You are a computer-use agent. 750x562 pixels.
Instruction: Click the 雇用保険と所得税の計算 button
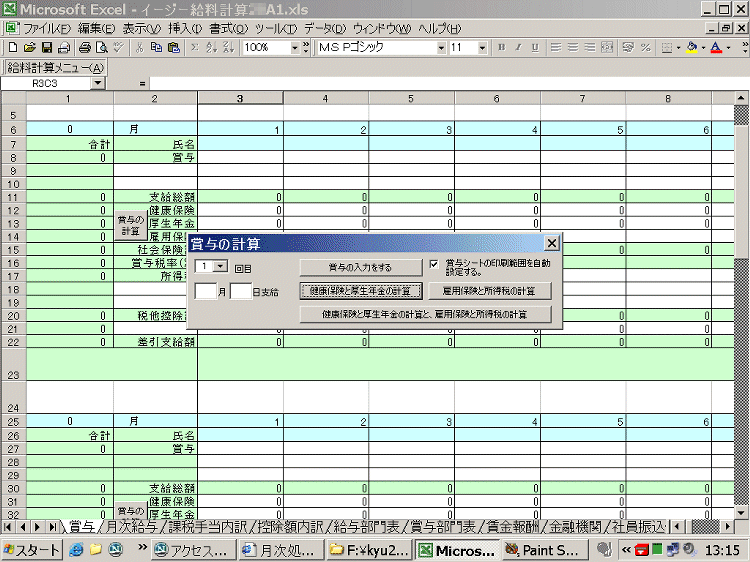click(489, 291)
